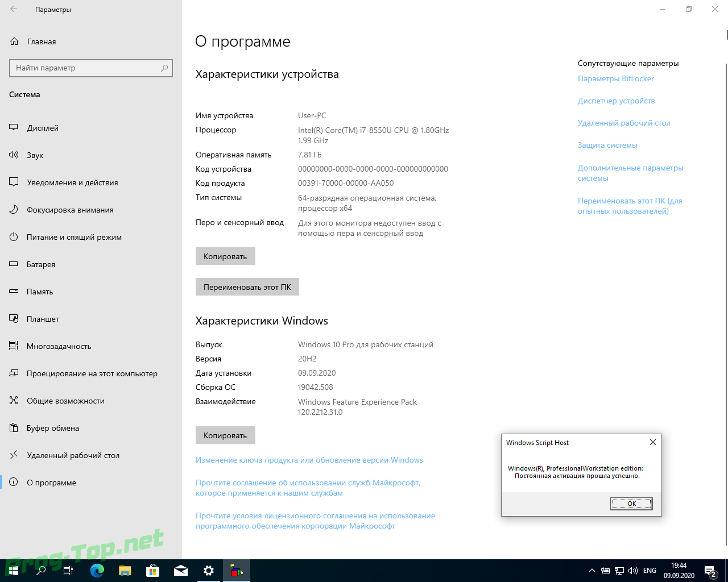
Task: Click Копировать under Характеристики устройства
Action: tap(225, 256)
